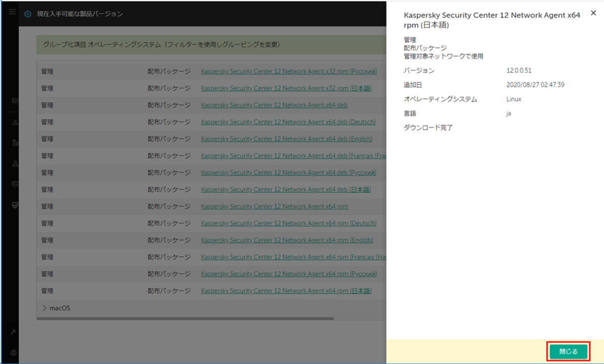Open Kaspersky Security Center 12 Network Agent x64 deb link
The image size is (604, 364).
coord(274,105)
